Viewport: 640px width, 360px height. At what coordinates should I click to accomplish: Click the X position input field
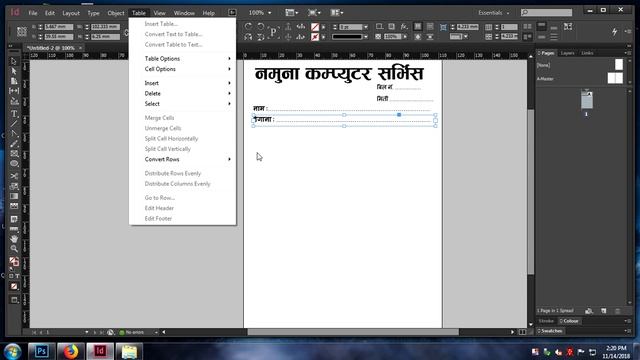pyautogui.click(x=59, y=27)
